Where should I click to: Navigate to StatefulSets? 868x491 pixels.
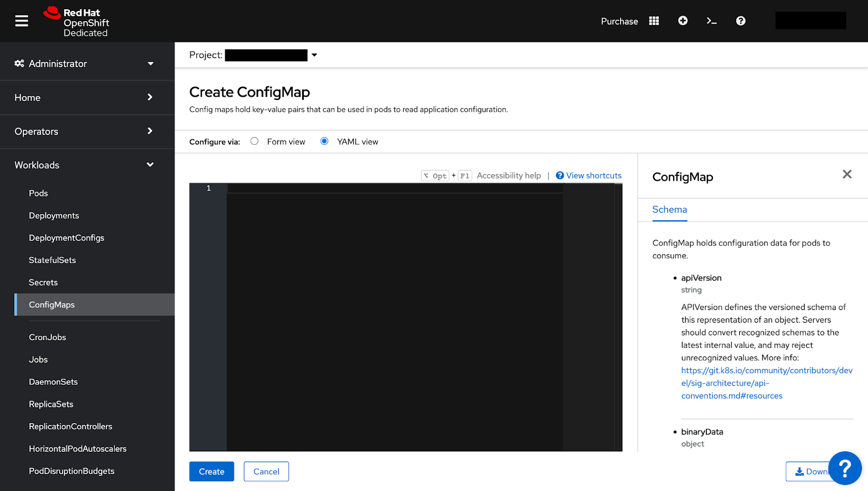pos(52,260)
